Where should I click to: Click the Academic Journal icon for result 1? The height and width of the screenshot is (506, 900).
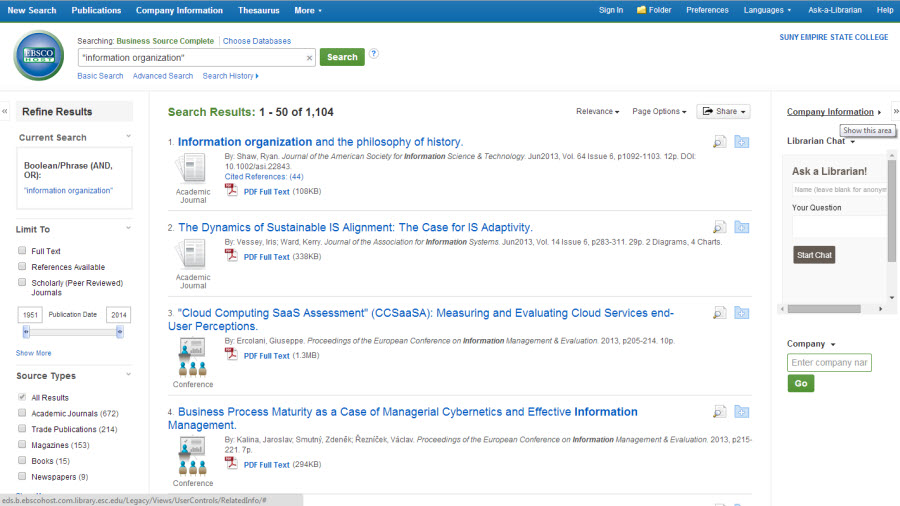click(x=192, y=168)
